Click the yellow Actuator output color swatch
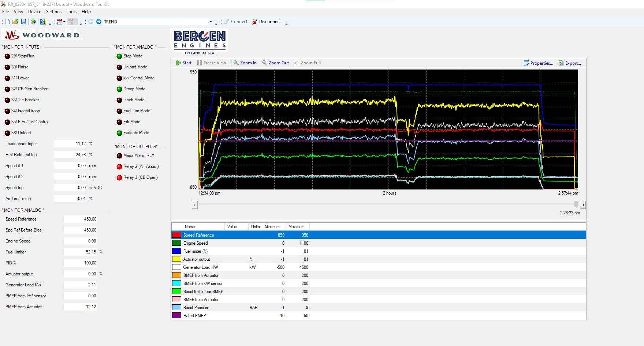 tap(176, 259)
